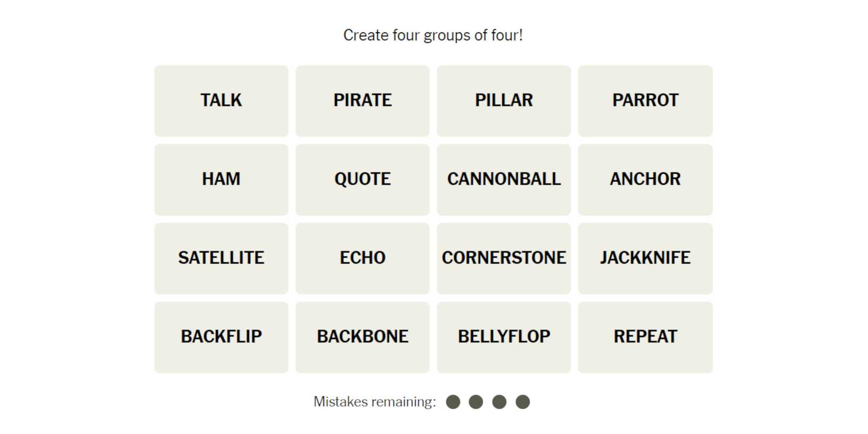Tap the REPEAT word tile
The width and height of the screenshot is (868, 434).
click(x=645, y=337)
